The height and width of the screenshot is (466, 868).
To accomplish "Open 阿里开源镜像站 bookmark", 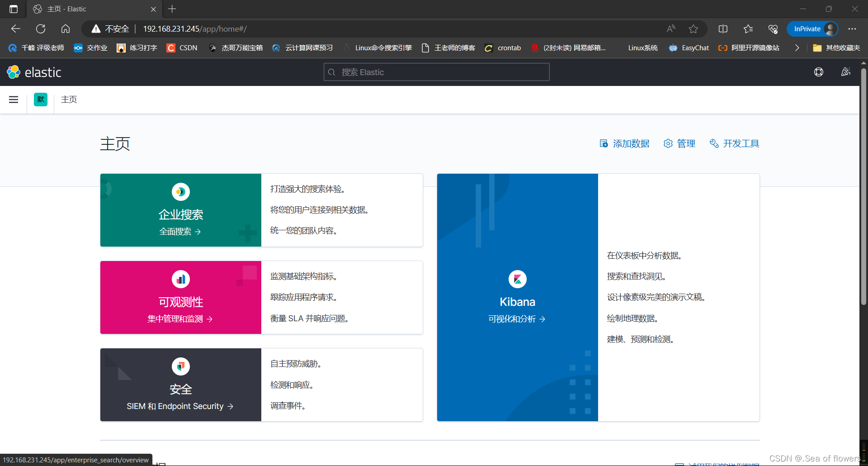I will (x=749, y=48).
